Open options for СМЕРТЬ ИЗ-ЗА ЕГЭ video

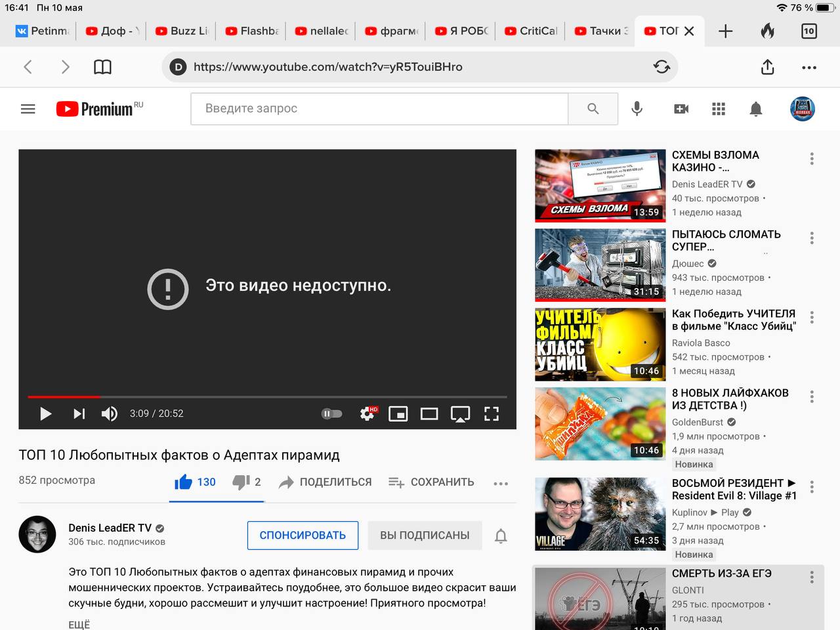click(812, 577)
